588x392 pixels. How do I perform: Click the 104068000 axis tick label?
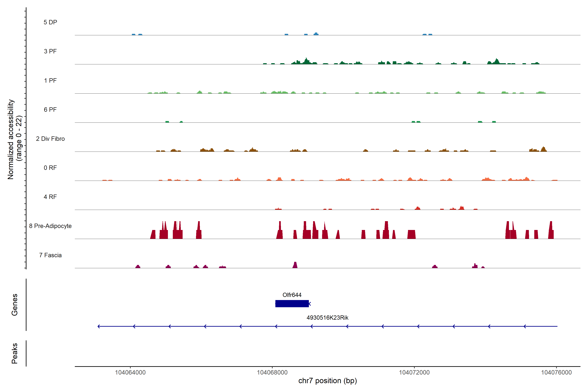[272, 372]
